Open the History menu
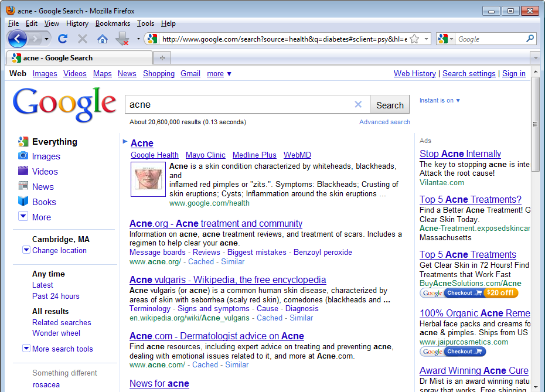Viewport: 545px width, 392px height. click(77, 23)
